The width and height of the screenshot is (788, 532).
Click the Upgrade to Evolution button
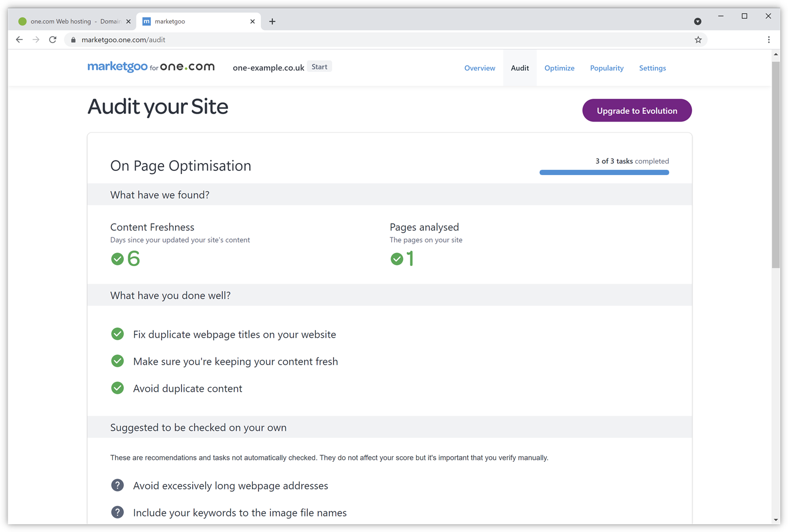636,111
